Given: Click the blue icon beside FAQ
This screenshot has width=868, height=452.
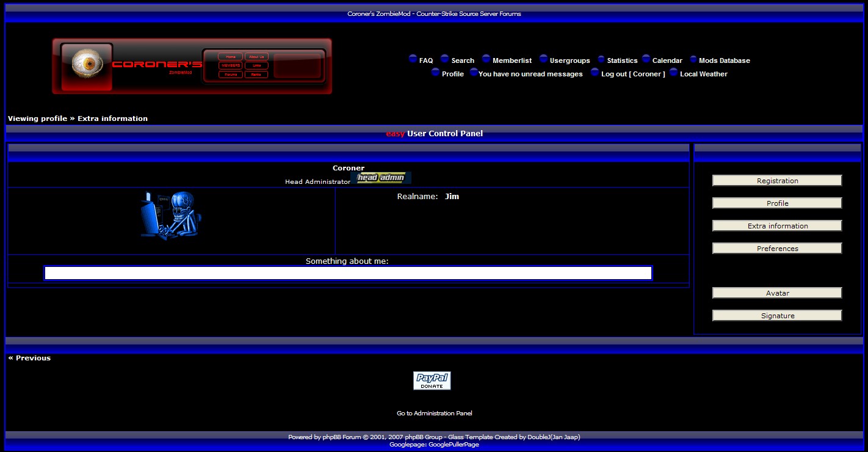Looking at the screenshot, I should [413, 59].
